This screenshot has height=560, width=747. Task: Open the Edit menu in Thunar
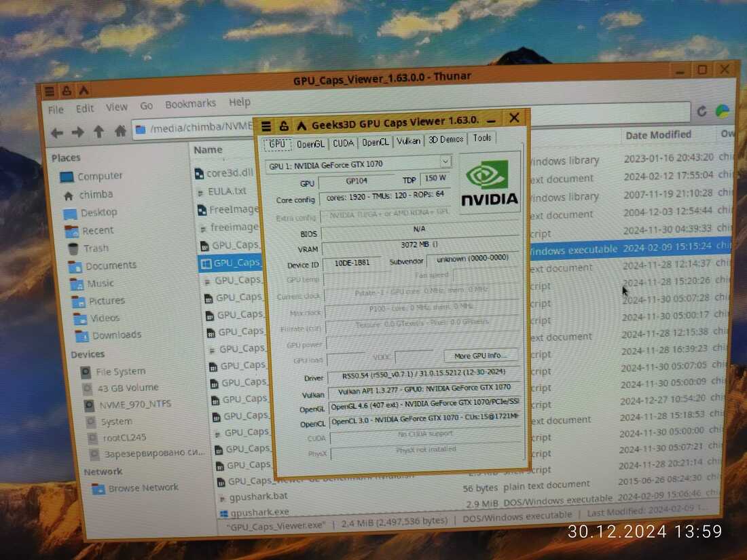click(x=85, y=108)
